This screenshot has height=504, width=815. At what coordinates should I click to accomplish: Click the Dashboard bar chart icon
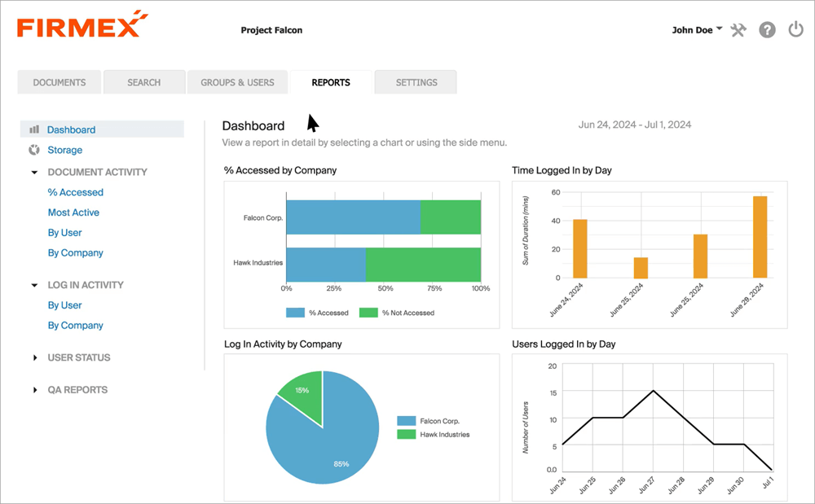point(34,129)
